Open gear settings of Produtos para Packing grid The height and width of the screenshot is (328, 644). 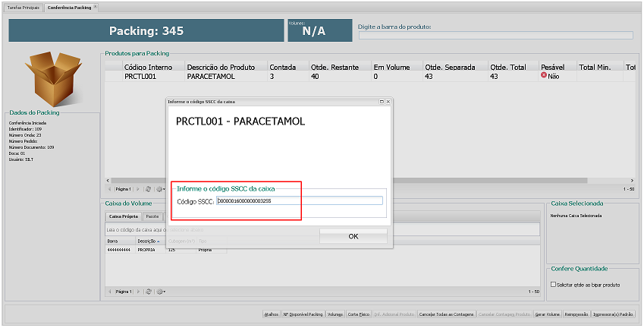(161, 189)
